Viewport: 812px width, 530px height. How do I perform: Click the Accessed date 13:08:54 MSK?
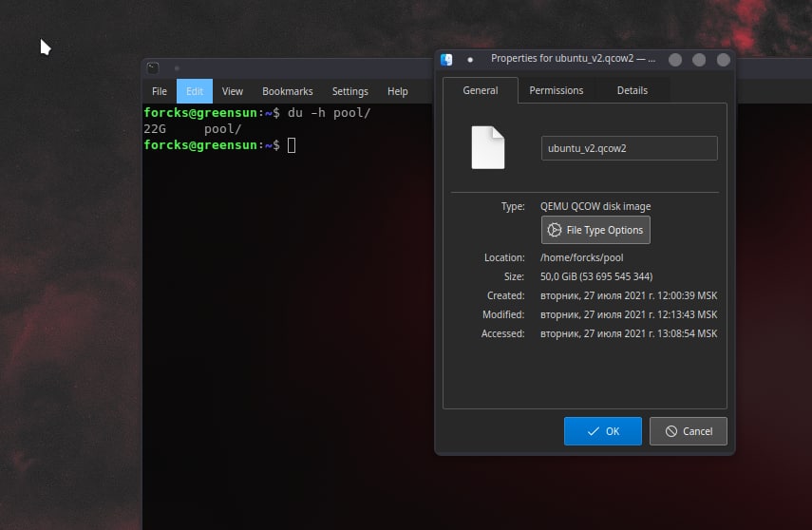coord(629,333)
